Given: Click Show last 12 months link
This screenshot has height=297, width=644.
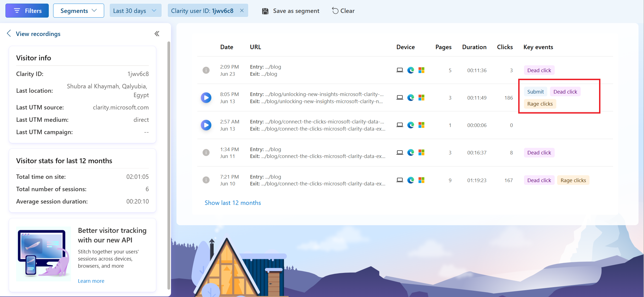Looking at the screenshot, I should coord(233,203).
